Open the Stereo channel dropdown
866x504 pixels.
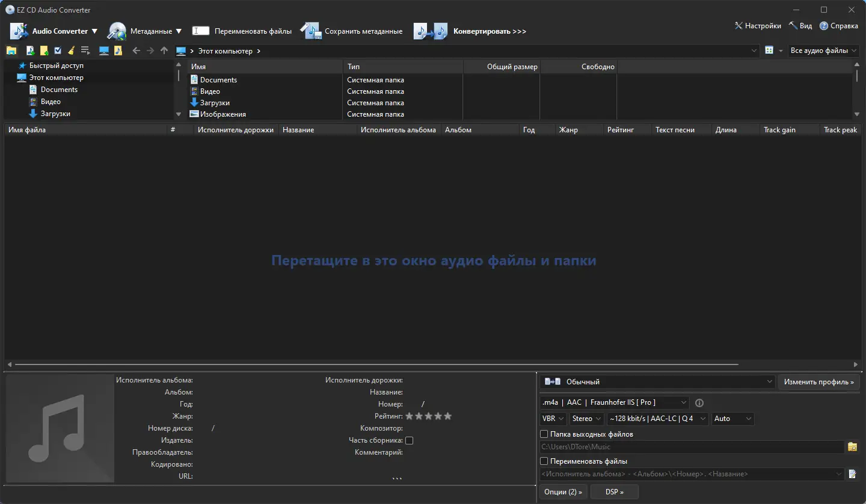click(586, 419)
